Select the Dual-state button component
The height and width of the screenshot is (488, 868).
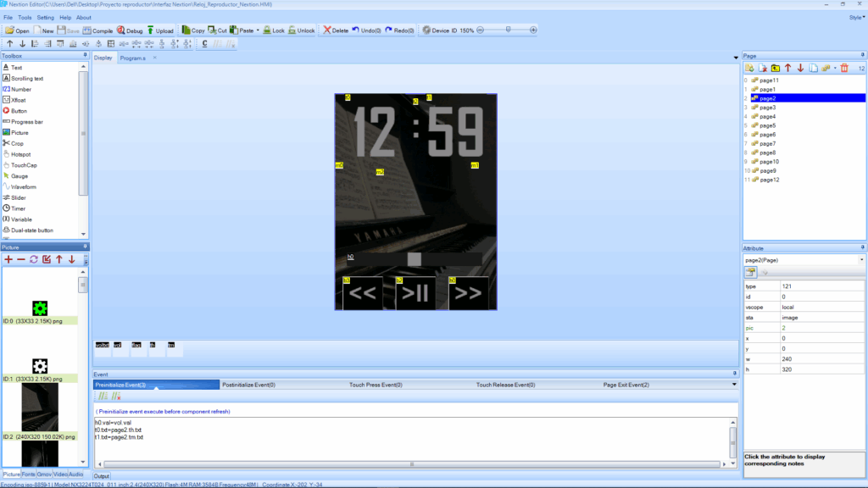[32, 230]
